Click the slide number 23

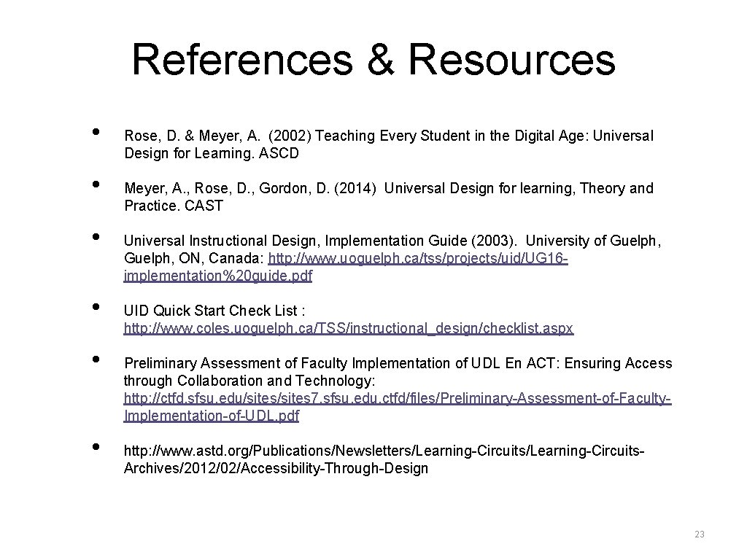(700, 534)
